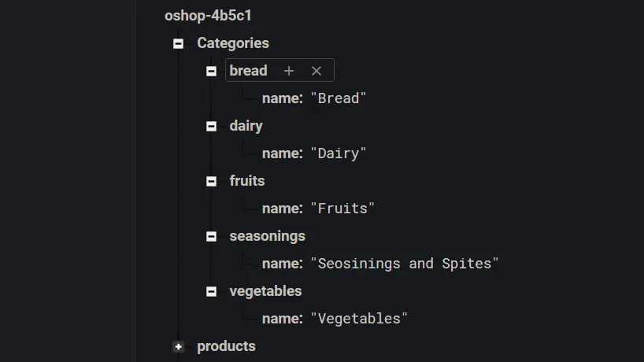Select the Categories key label
Viewport: 644px width, 362px height.
pyautogui.click(x=233, y=43)
